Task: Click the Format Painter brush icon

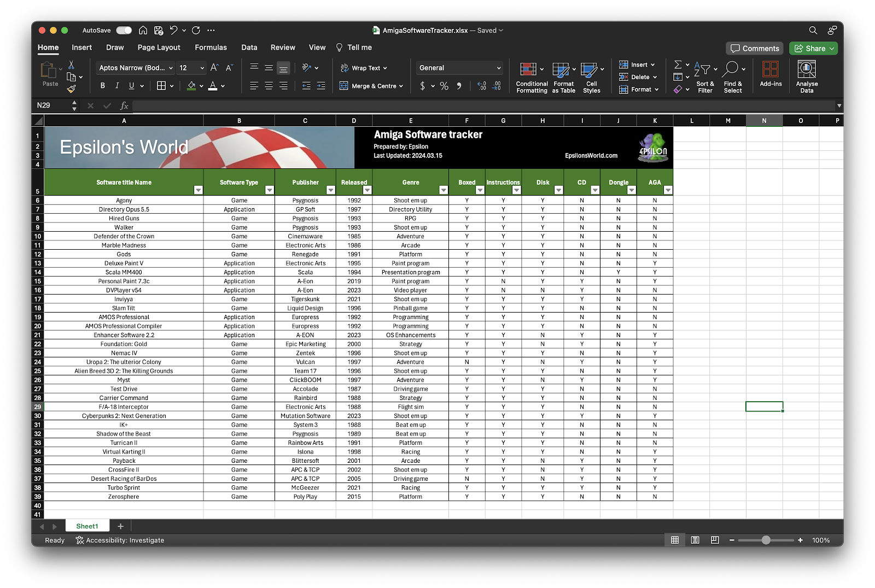Action: coord(71,89)
